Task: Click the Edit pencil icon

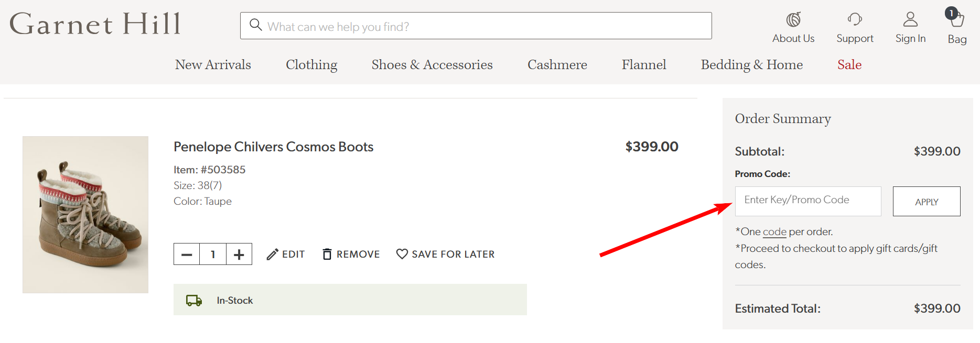Action: click(x=272, y=255)
